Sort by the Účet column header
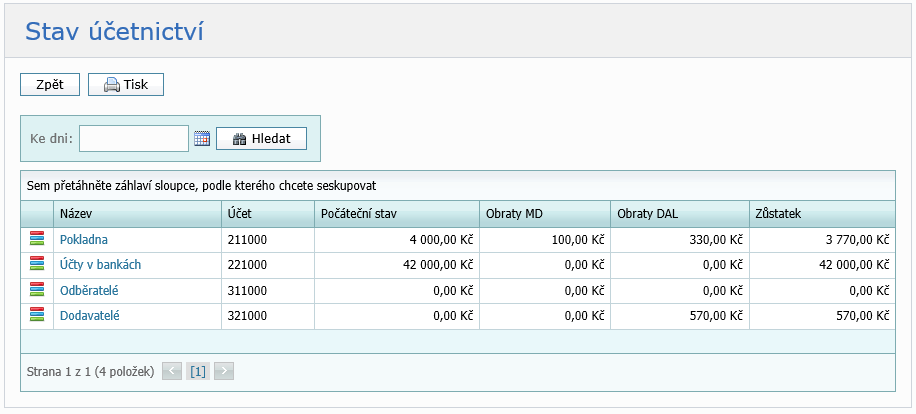 (239, 214)
